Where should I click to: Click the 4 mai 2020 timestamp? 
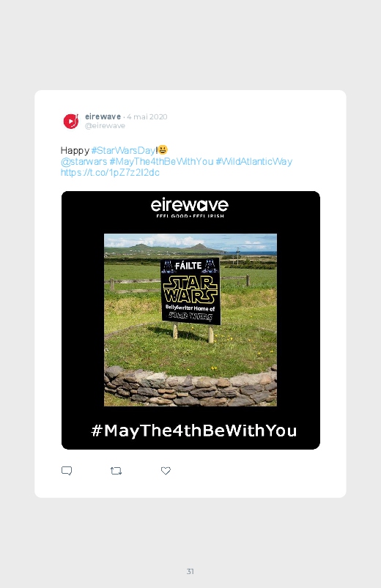[x=147, y=116]
